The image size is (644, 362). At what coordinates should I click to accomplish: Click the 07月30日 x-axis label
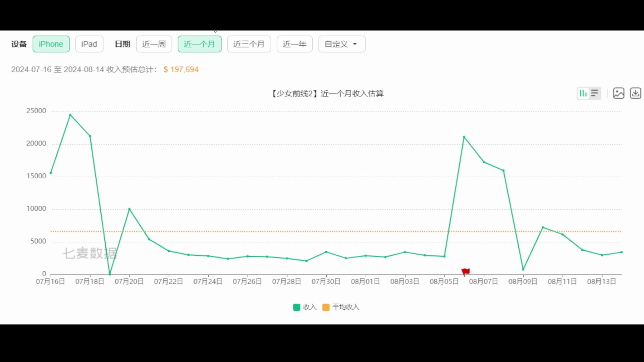(326, 282)
